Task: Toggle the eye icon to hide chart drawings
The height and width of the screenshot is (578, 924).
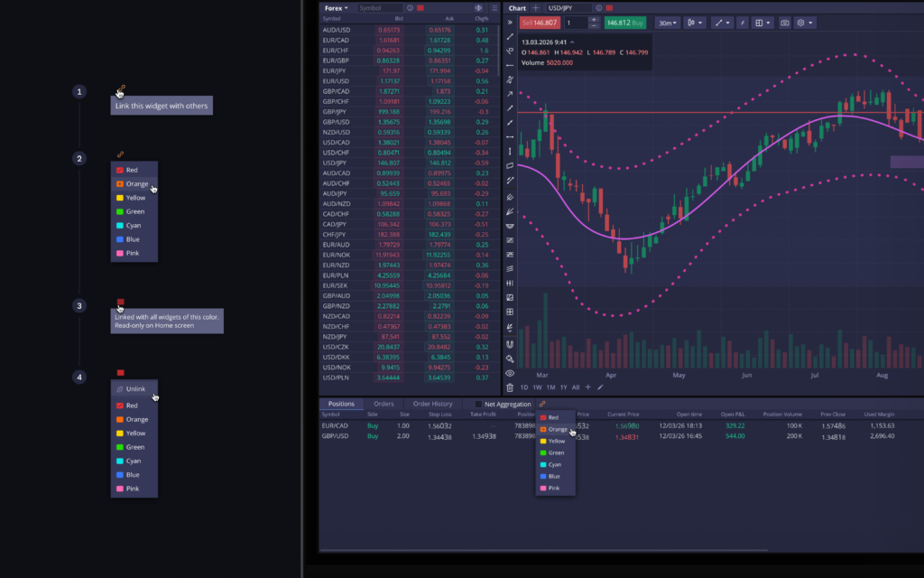Action: pyautogui.click(x=511, y=373)
